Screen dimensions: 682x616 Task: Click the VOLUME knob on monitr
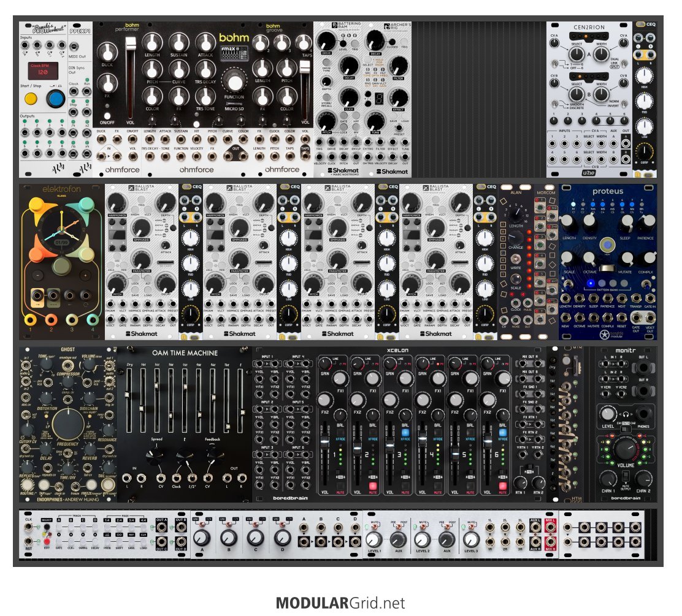click(625, 449)
